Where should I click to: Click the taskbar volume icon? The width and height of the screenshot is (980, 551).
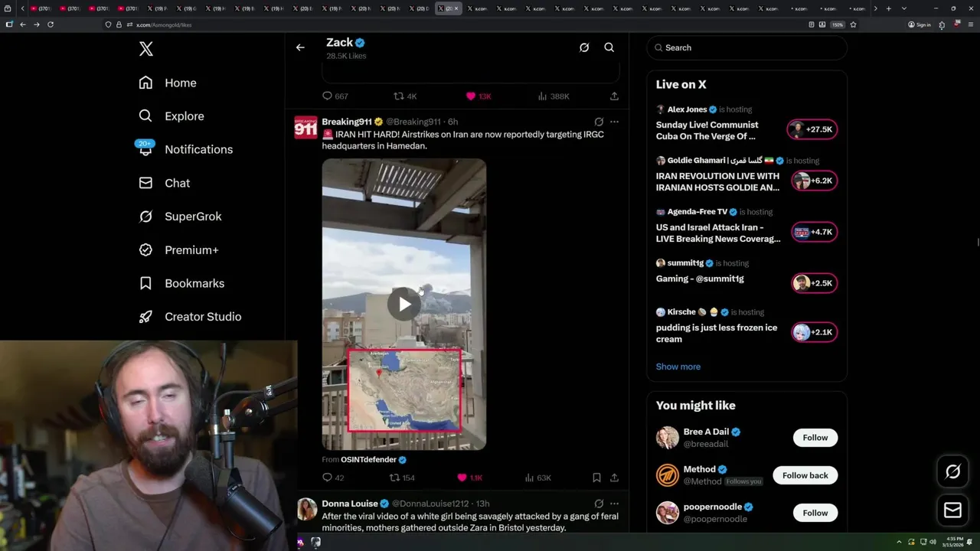pyautogui.click(x=933, y=542)
